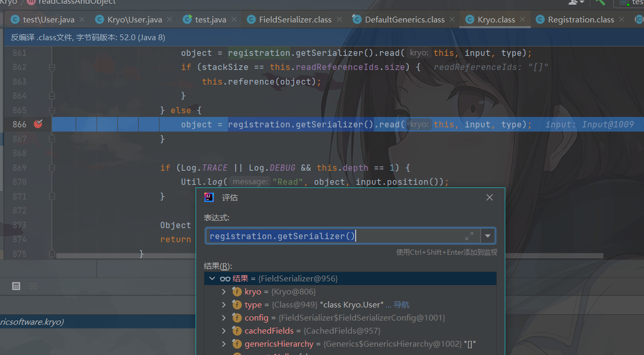Close the 评估 evaluate dialog

[489, 197]
